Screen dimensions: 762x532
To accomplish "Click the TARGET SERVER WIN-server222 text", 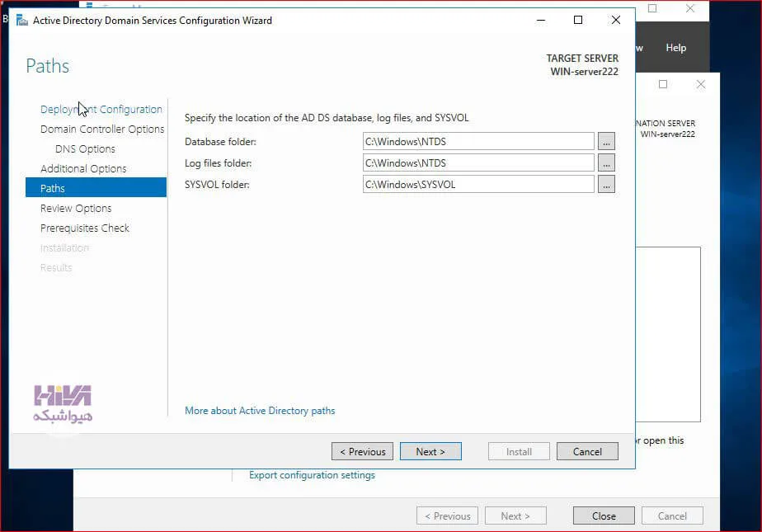I will pos(582,64).
